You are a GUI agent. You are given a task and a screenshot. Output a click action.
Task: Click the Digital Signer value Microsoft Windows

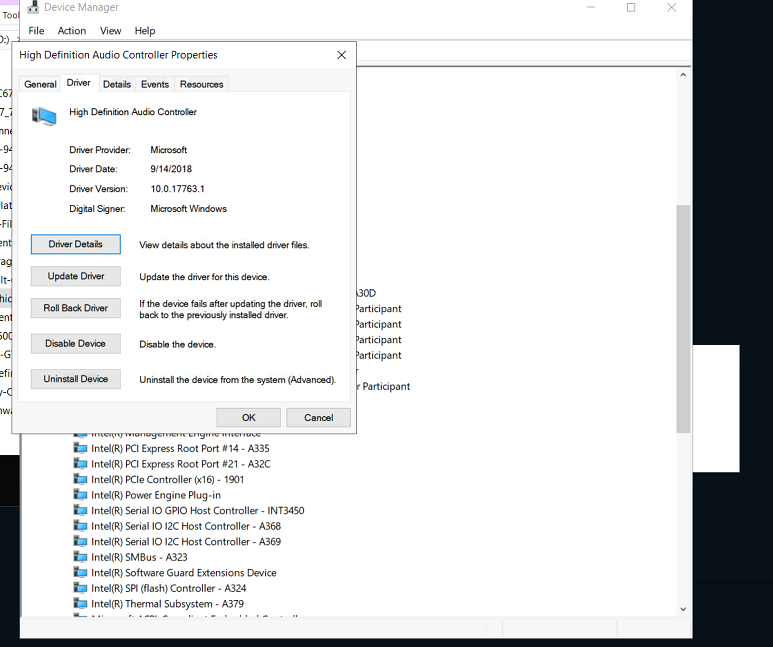(188, 209)
